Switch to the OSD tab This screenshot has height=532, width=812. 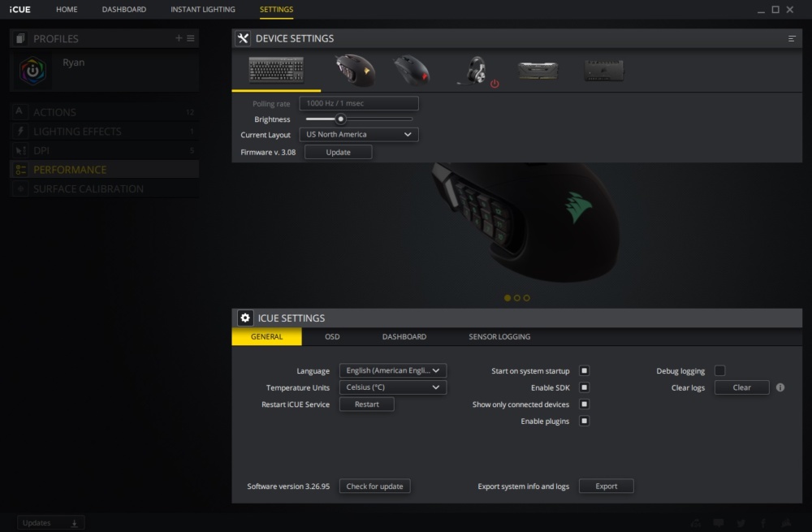click(x=332, y=337)
